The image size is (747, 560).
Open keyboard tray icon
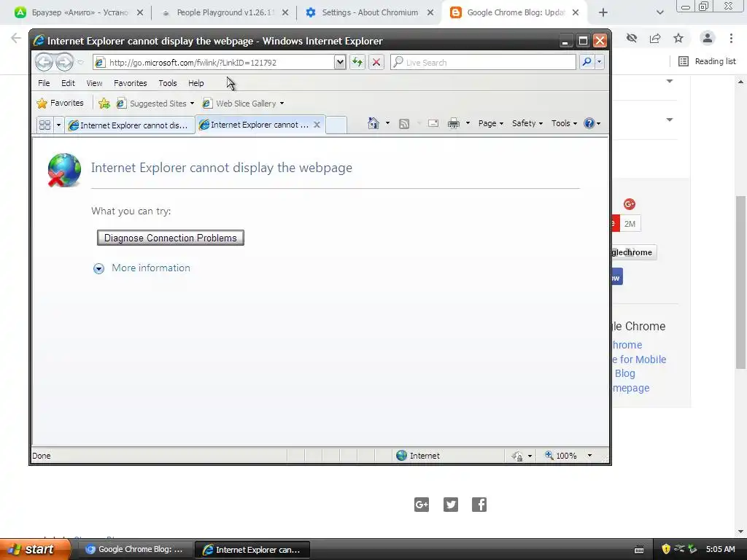(x=639, y=550)
